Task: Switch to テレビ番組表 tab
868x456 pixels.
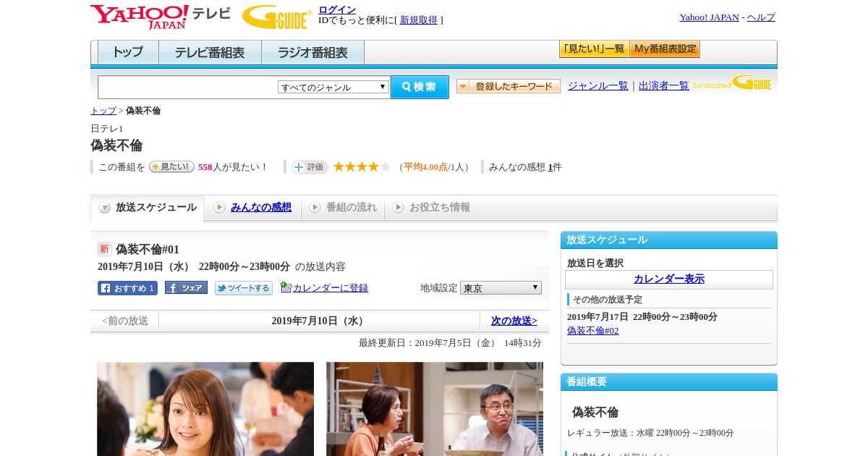Action: click(210, 53)
